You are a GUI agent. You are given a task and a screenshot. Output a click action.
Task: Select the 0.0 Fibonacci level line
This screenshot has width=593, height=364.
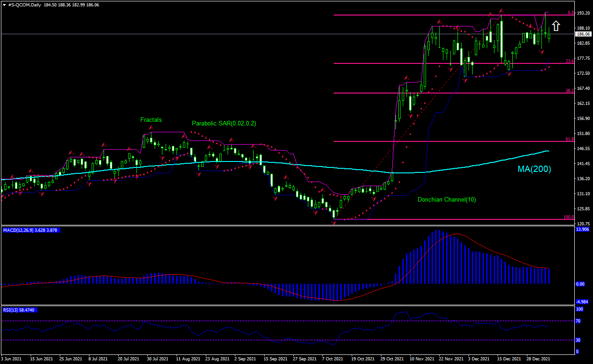[x=411, y=15]
